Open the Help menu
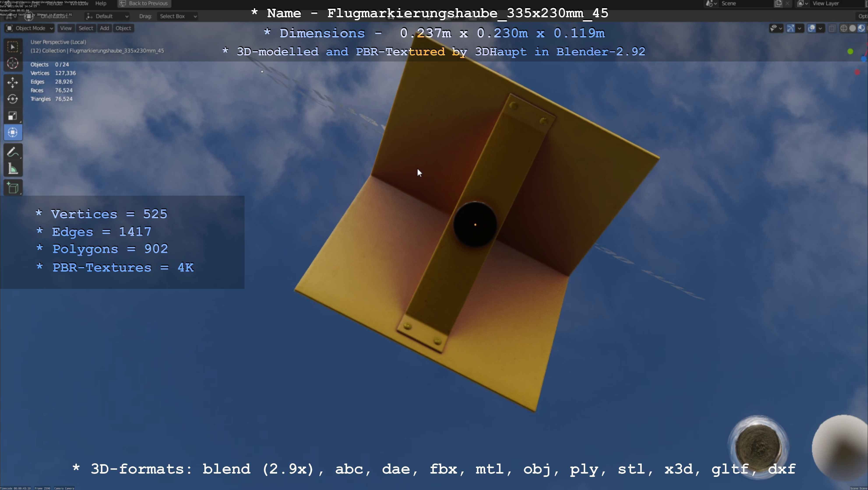Viewport: 868px width, 490px height. click(101, 3)
